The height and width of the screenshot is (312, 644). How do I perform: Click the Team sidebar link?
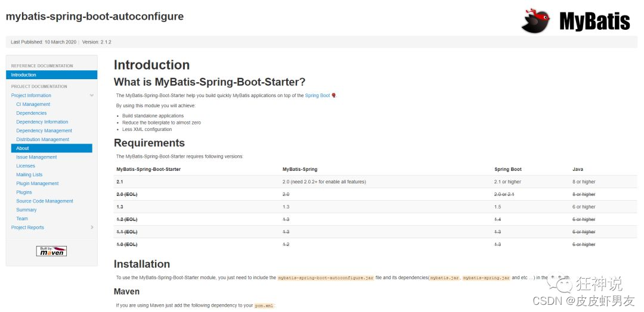pos(22,219)
